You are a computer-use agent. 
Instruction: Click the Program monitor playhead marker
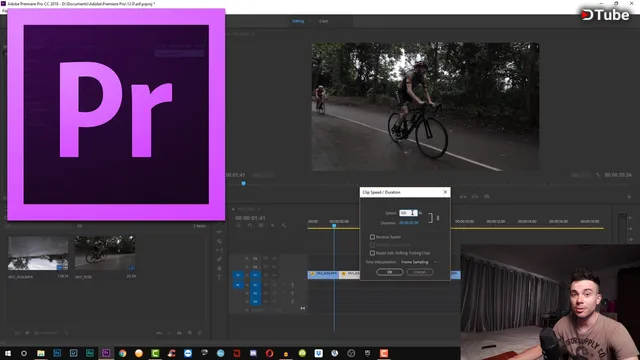tap(243, 184)
